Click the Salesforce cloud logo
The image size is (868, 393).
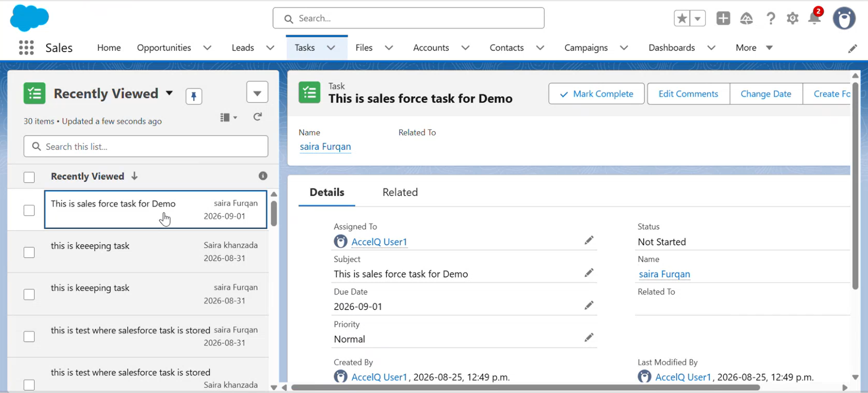coord(29,18)
